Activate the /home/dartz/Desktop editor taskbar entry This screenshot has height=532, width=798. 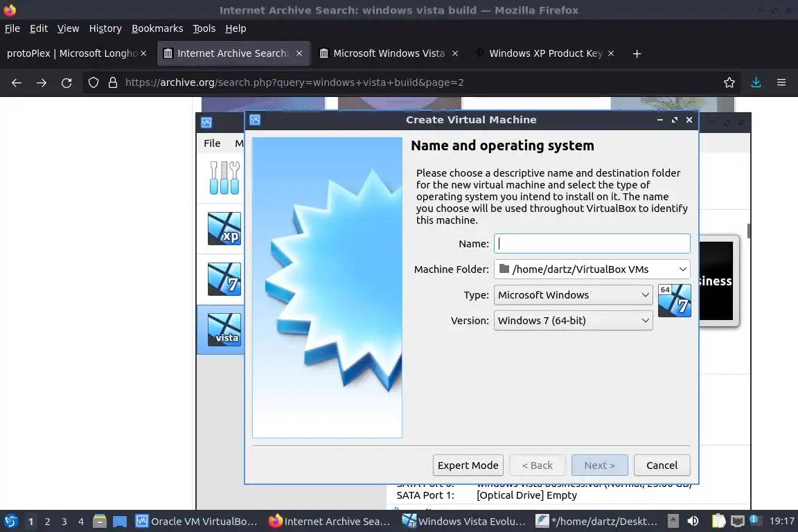pyautogui.click(x=598, y=522)
